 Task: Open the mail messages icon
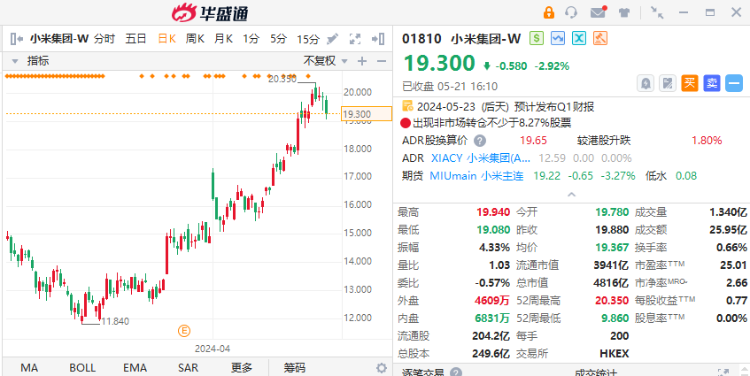pos(598,12)
